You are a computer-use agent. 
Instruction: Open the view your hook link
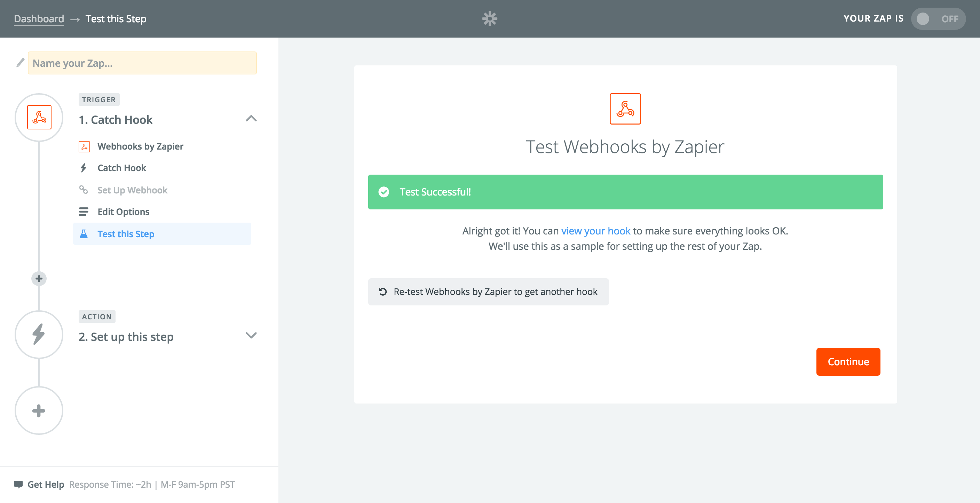click(596, 231)
